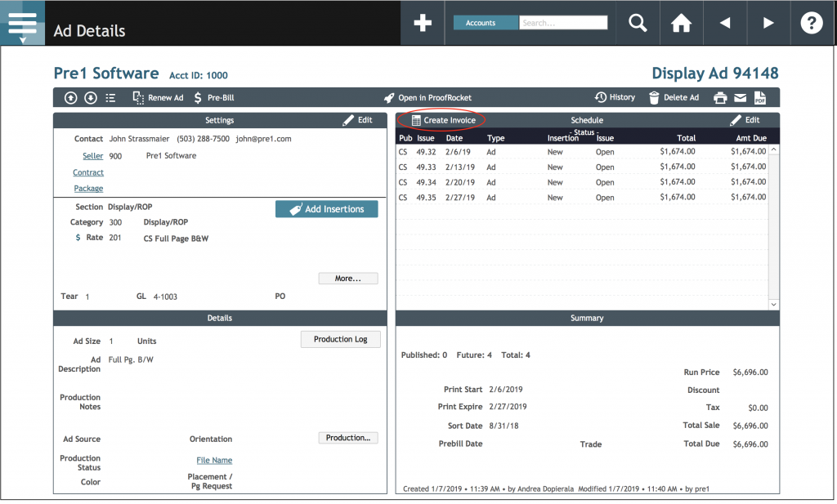Add a new record with plus icon

coord(422,22)
